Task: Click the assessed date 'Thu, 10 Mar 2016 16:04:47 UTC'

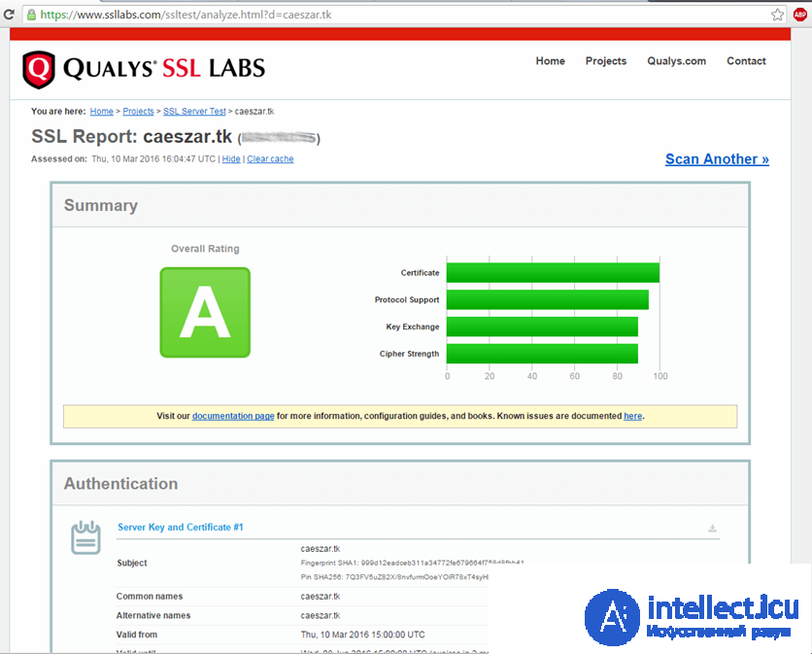Action: pos(153,159)
